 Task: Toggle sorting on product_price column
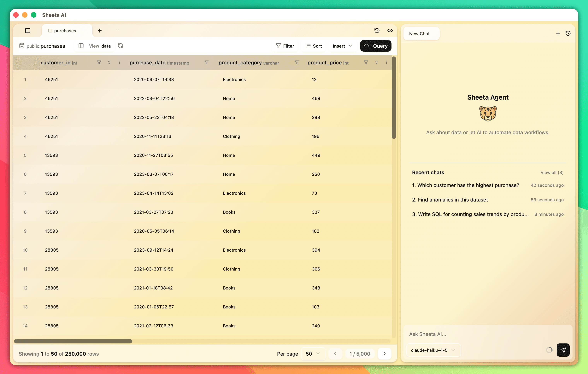tap(376, 62)
